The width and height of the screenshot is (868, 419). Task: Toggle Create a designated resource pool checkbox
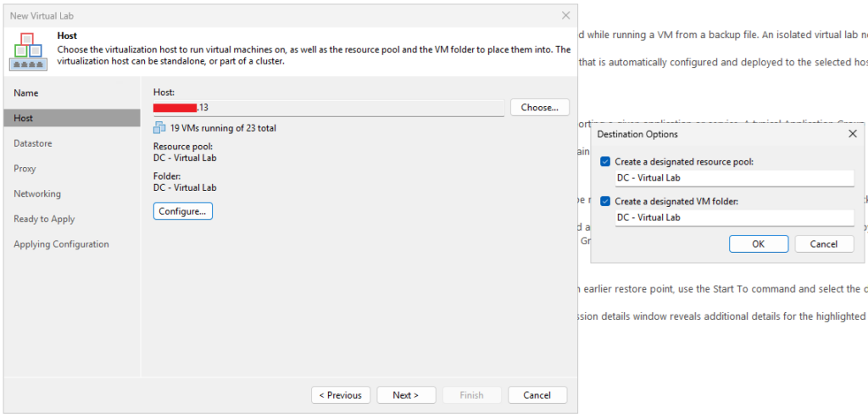click(x=605, y=162)
